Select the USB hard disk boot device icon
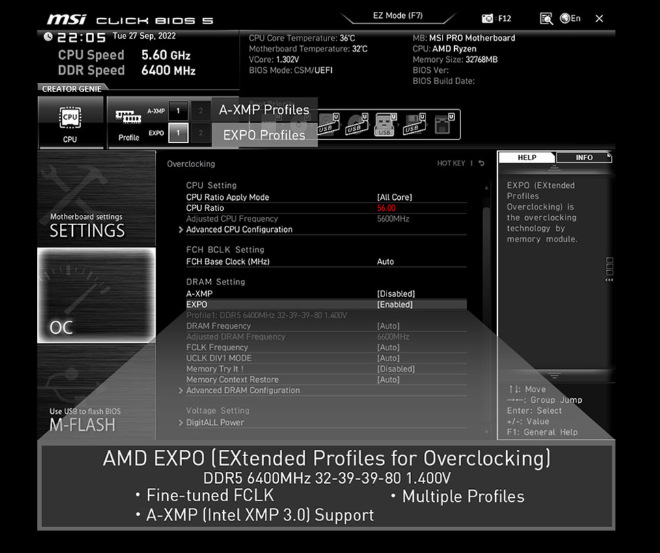The width and height of the screenshot is (660, 553). 329,124
